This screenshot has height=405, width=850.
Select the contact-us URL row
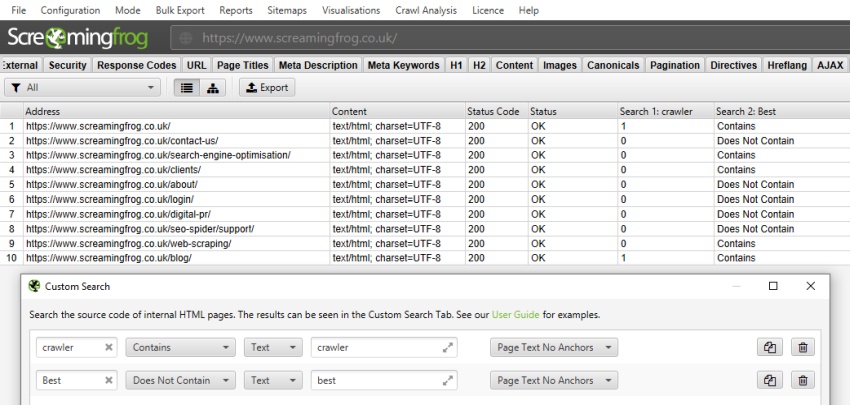click(425, 141)
